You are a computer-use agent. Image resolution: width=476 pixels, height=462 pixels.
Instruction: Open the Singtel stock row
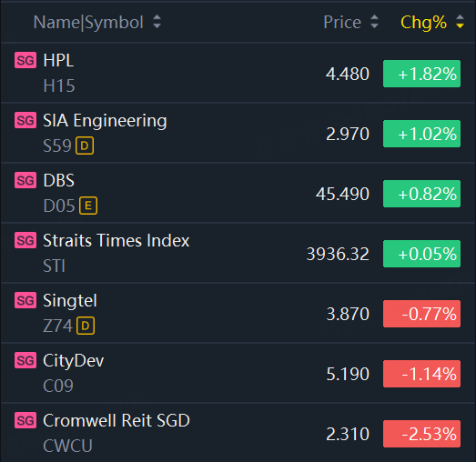pos(238,314)
